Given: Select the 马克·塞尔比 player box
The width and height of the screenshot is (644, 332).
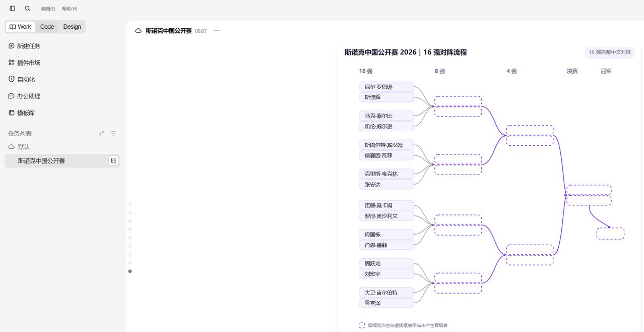Looking at the screenshot, I should [386, 116].
